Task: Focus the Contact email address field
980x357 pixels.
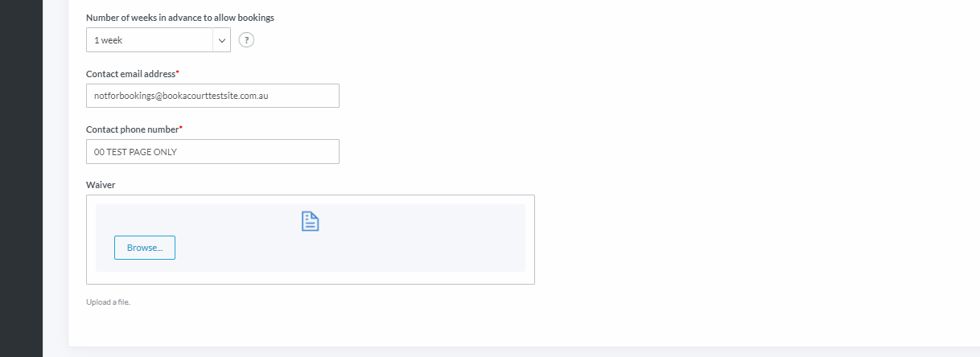Action: (x=212, y=96)
